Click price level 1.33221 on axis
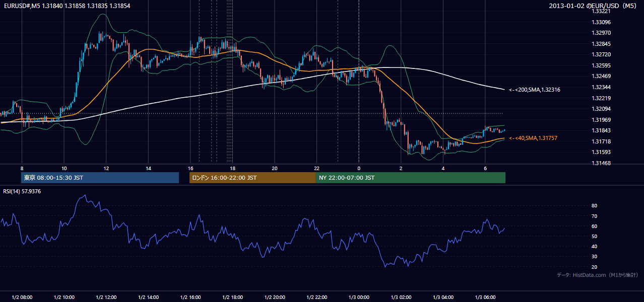 tap(601, 11)
